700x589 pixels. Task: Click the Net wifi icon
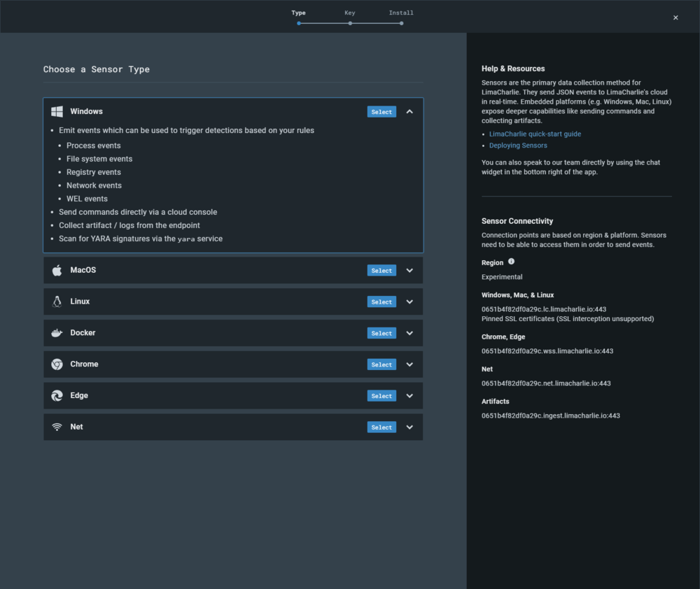(x=57, y=427)
